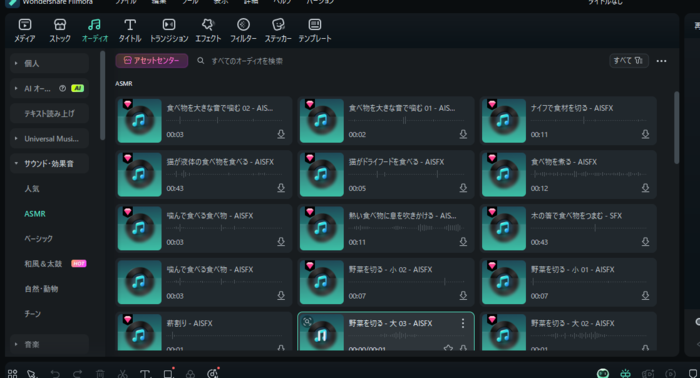Open the 和風＆太鼓 subcategory

click(x=43, y=264)
